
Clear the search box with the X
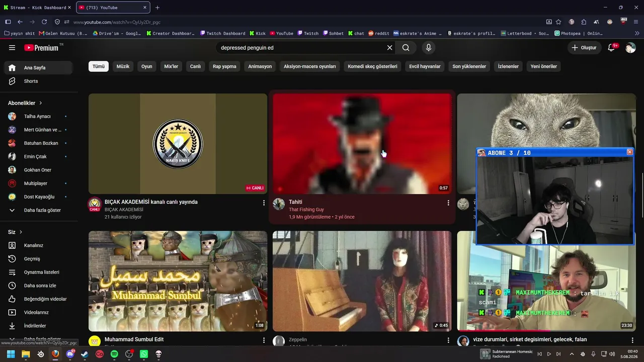(389, 48)
